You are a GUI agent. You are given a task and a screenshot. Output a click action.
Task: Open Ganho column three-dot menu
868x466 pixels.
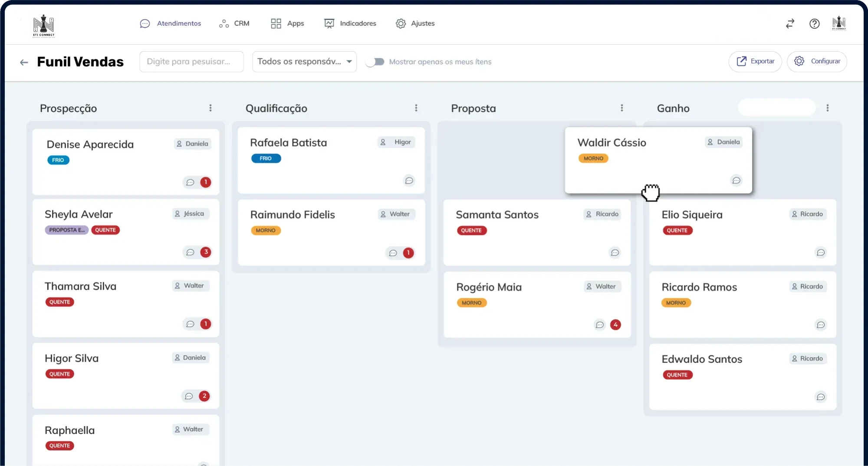pyautogui.click(x=827, y=108)
